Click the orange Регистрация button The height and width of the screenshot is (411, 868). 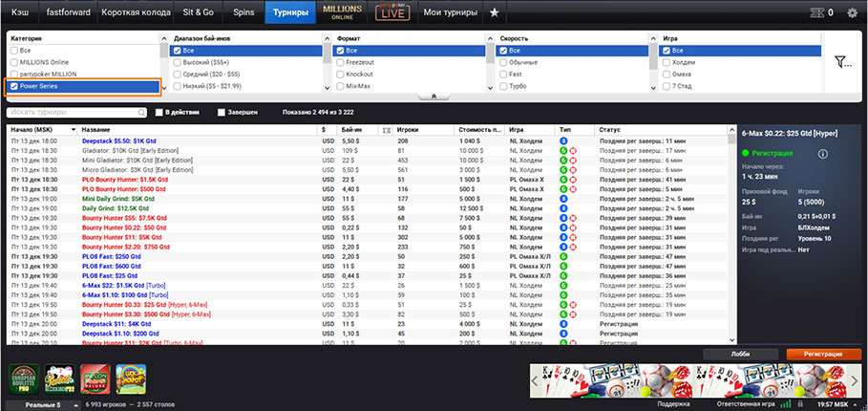[x=824, y=354]
